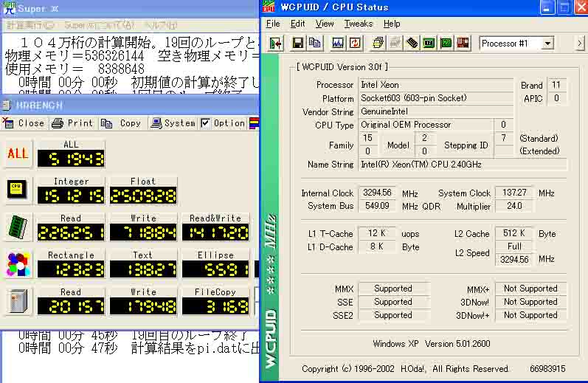
Task: Open the Edit menu in WCPUID
Action: pyautogui.click(x=298, y=24)
